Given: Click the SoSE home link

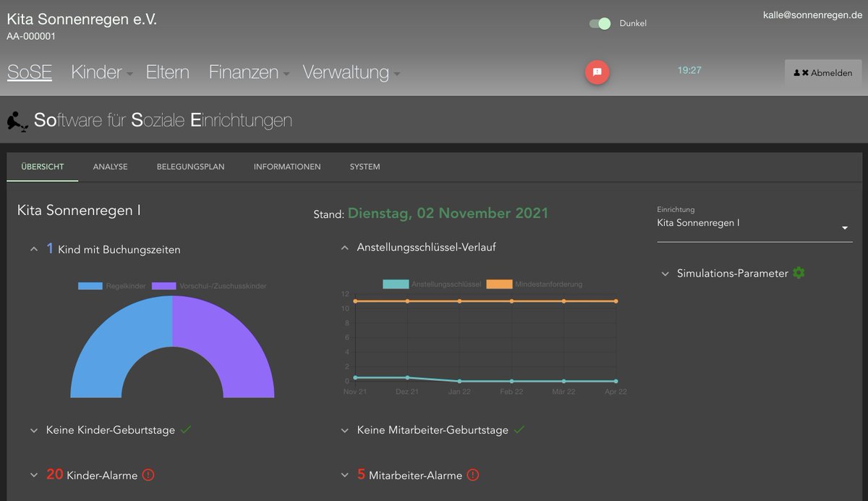Looking at the screenshot, I should click(30, 72).
